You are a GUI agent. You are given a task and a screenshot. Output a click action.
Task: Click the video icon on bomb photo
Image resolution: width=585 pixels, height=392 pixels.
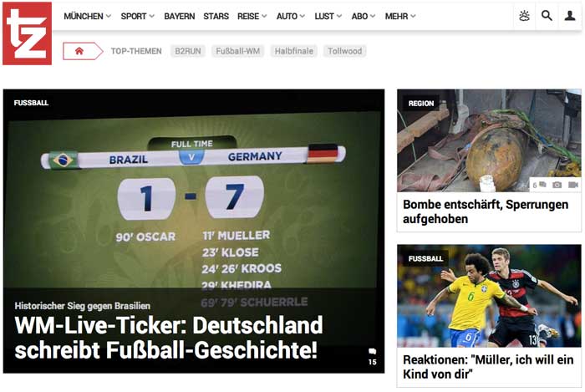point(573,185)
